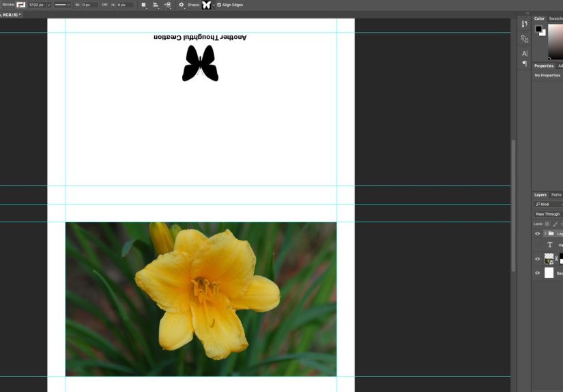563x392 pixels.
Task: Click the layer mask link icon
Action: pyautogui.click(x=557, y=258)
